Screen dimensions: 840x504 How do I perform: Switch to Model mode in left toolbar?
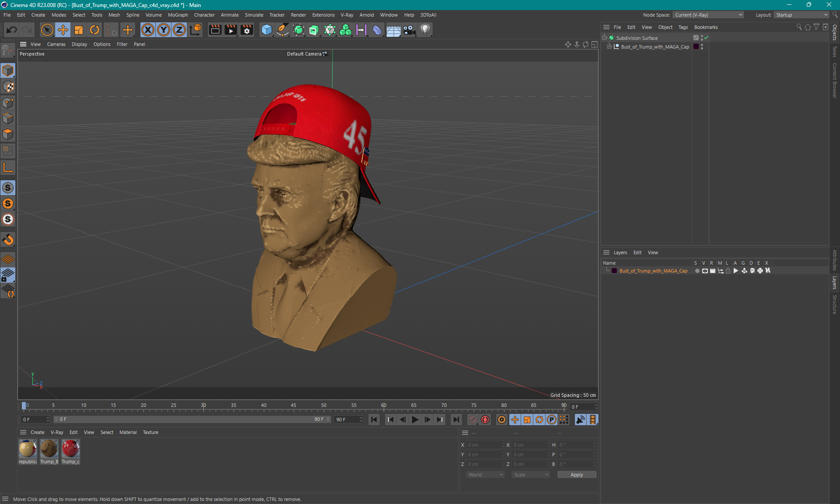coord(8,70)
